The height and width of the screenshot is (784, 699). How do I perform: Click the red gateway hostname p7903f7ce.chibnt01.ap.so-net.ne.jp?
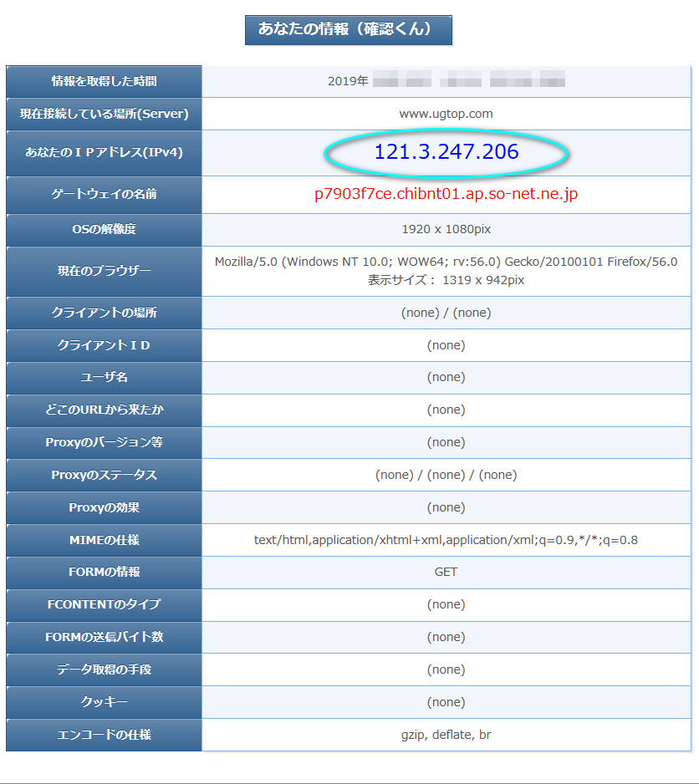[x=446, y=195]
